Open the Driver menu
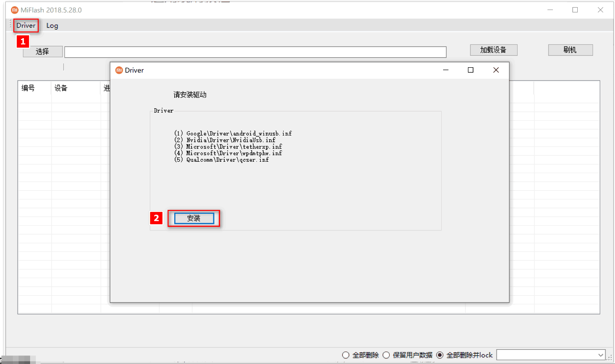Viewport: 615px width, 364px height. [26, 25]
